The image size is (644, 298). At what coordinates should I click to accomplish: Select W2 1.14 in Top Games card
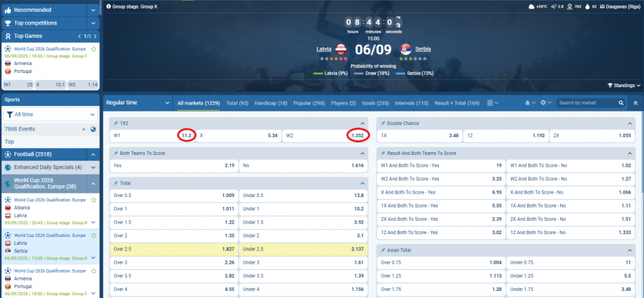[83, 84]
